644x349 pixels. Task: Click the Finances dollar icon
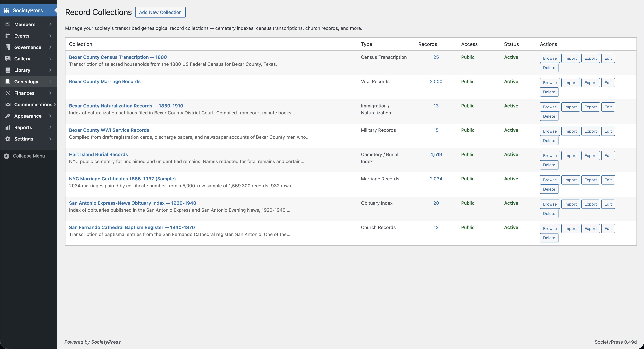pos(8,93)
